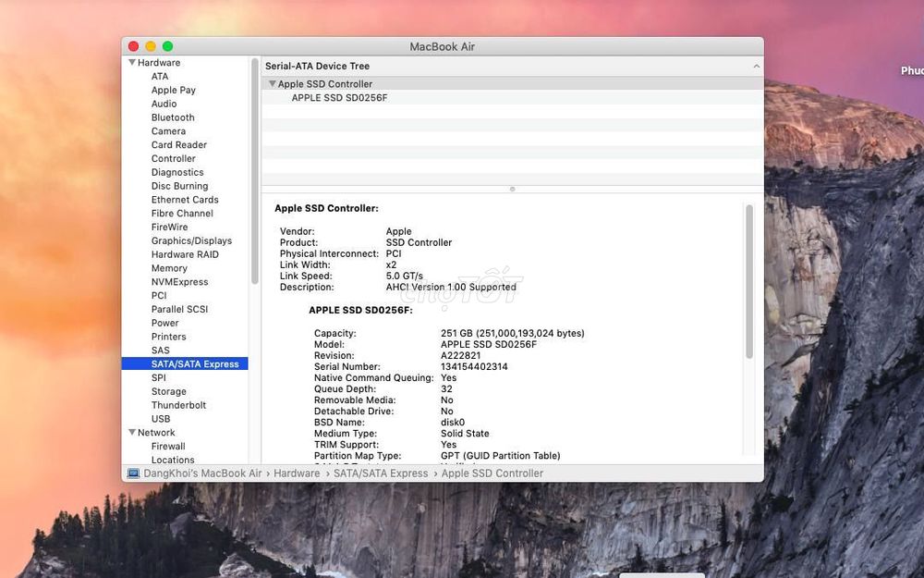This screenshot has height=578, width=924.
Task: Click the Queue Depth value 32
Action: pos(446,388)
